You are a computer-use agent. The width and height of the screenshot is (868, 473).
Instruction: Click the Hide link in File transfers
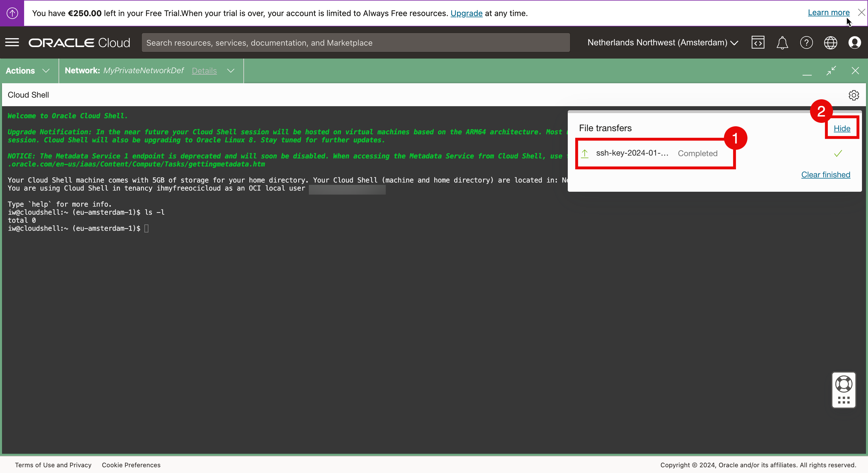coord(842,128)
